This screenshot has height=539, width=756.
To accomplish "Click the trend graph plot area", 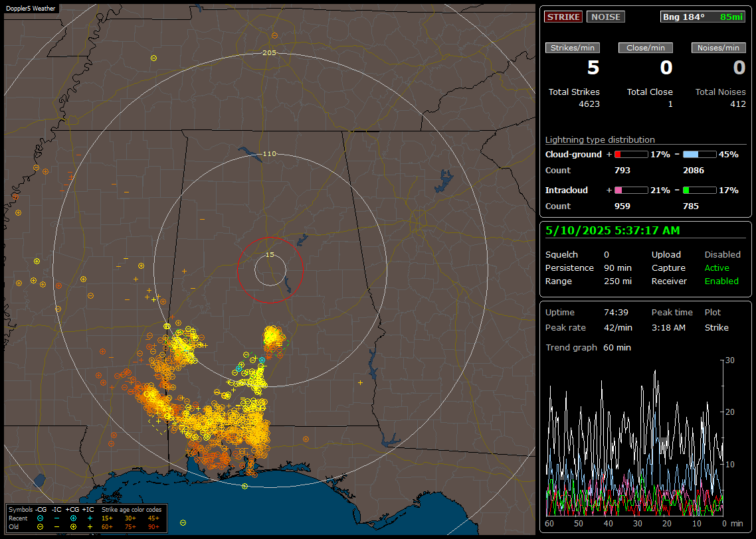I will 634,438.
